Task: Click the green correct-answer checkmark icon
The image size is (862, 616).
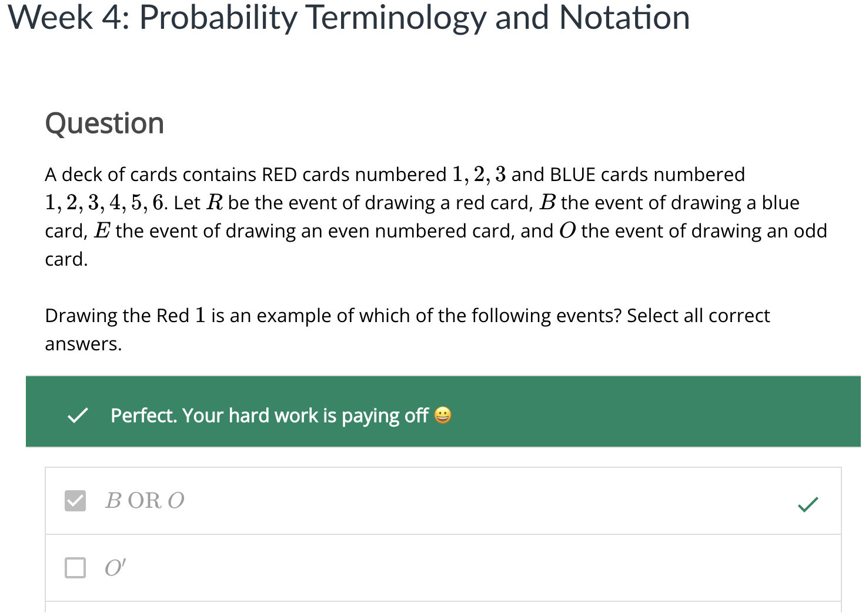Action: (x=808, y=504)
